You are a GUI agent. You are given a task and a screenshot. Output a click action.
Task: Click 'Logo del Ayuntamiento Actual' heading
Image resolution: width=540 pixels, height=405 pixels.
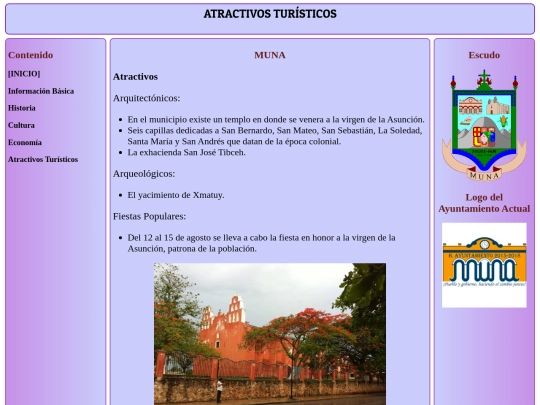pos(484,203)
